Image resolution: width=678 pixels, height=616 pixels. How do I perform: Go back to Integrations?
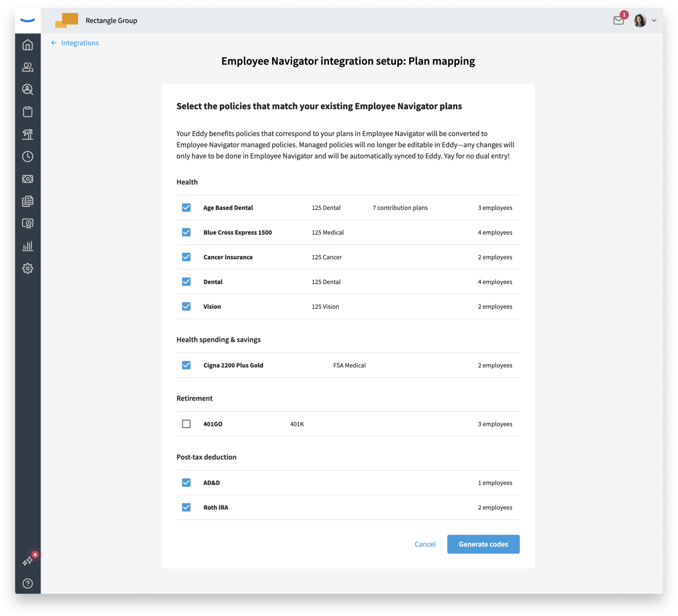point(74,43)
